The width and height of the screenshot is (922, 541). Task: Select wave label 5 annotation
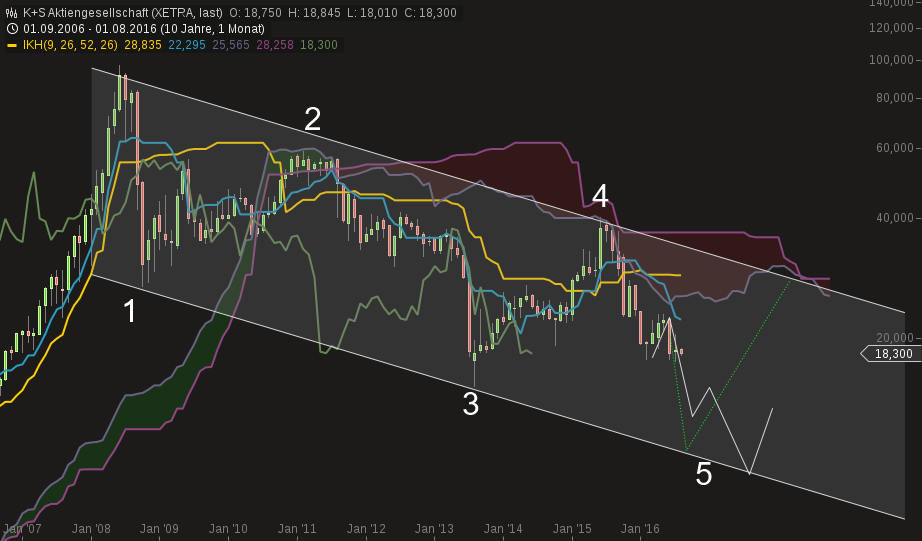click(704, 474)
